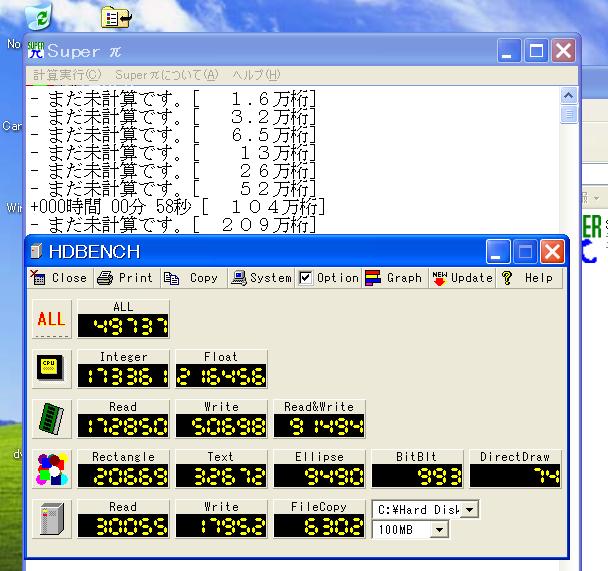This screenshot has width=608, height=571.
Task: Click the Super π scrollbar thumb
Action: pos(568,114)
